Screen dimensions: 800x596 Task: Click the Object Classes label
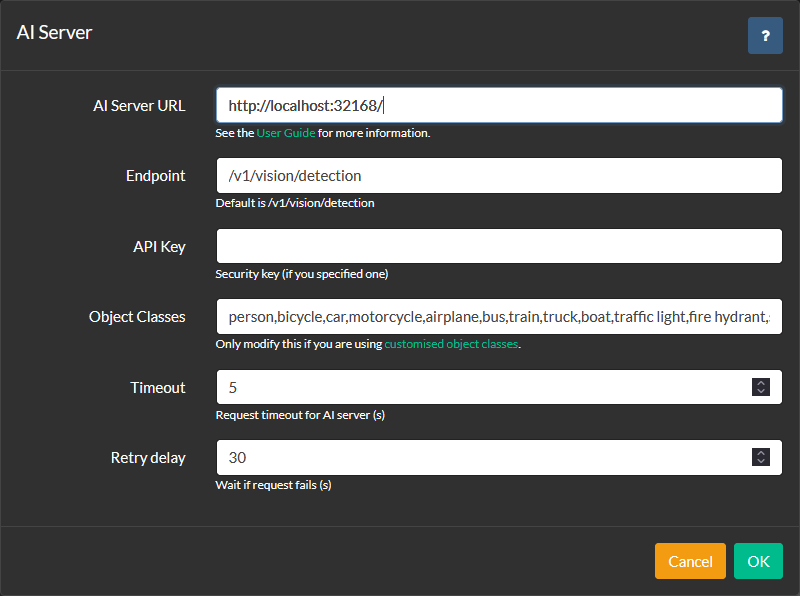point(137,317)
